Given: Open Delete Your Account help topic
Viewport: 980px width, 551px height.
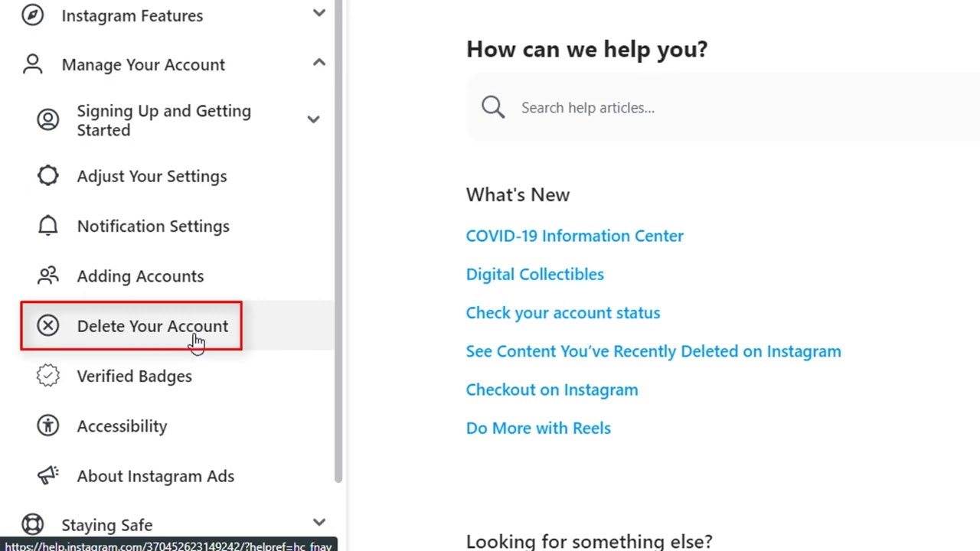Looking at the screenshot, I should point(152,326).
